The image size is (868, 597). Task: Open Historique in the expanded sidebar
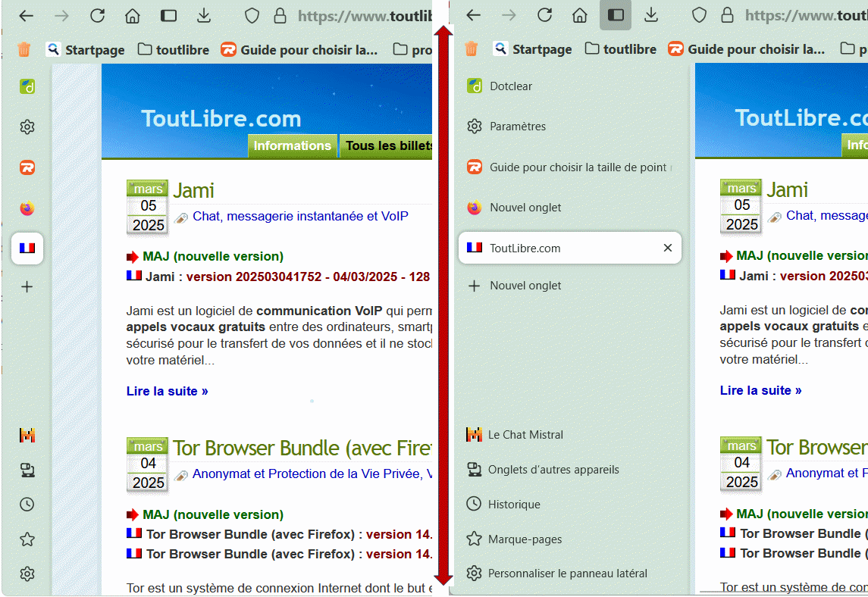tap(503, 504)
